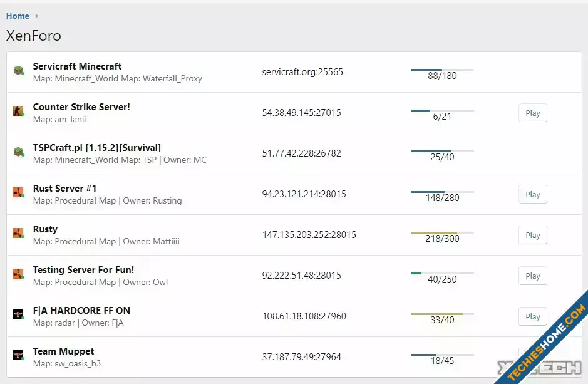The width and height of the screenshot is (588, 384).
Task: Select the address 37.187.79.49:27964
Action: (301, 356)
